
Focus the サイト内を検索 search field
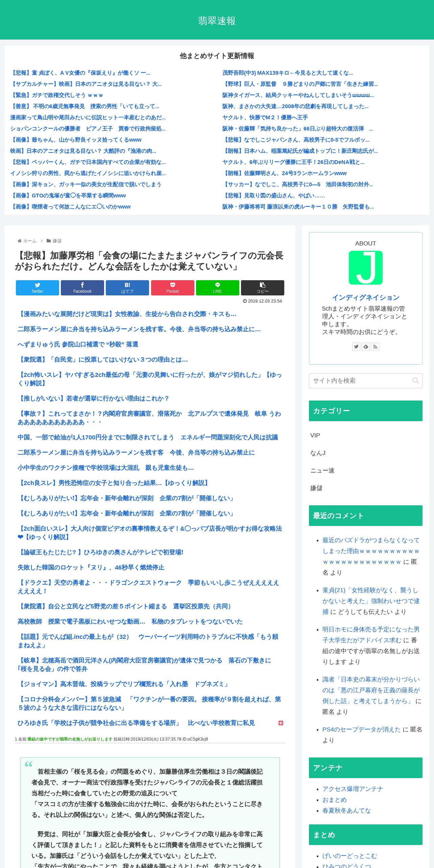[366, 381]
